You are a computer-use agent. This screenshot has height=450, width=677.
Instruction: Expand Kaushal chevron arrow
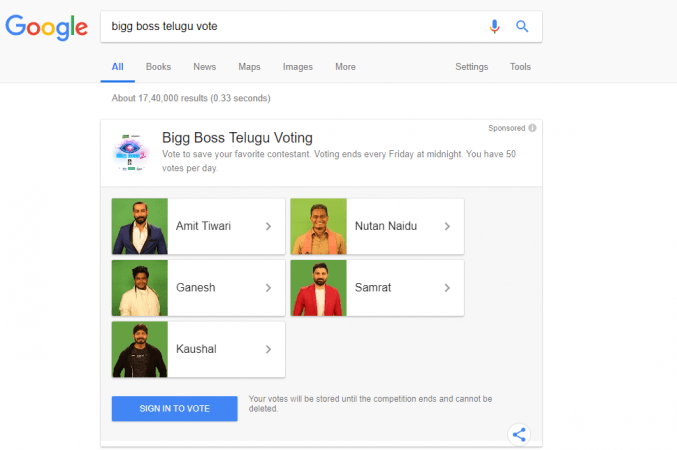click(x=268, y=349)
